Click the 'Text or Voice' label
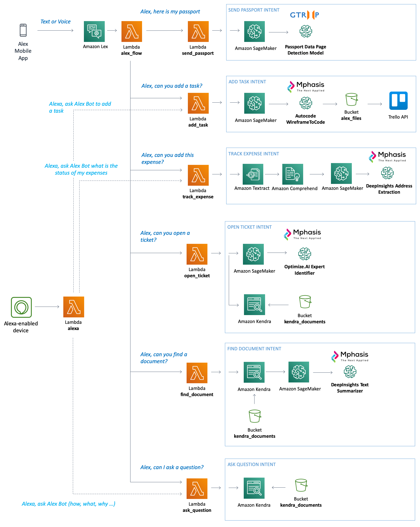Screen dimensions: 420x527 (x=55, y=22)
